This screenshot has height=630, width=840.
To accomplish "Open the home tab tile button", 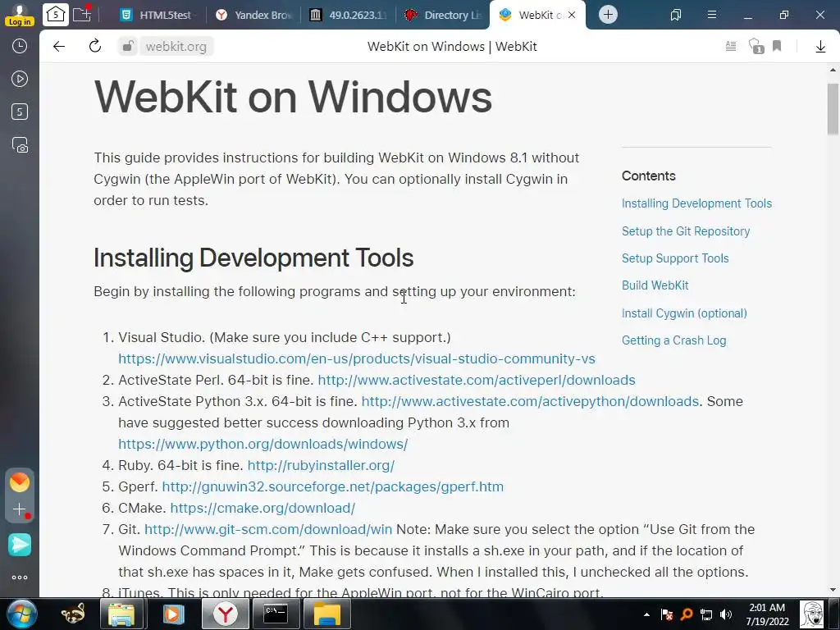I will pyautogui.click(x=56, y=15).
